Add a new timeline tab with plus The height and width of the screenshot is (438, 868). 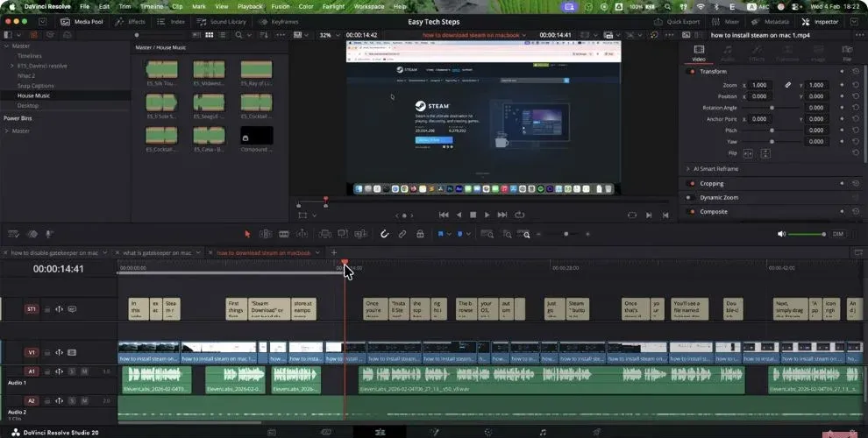point(334,253)
